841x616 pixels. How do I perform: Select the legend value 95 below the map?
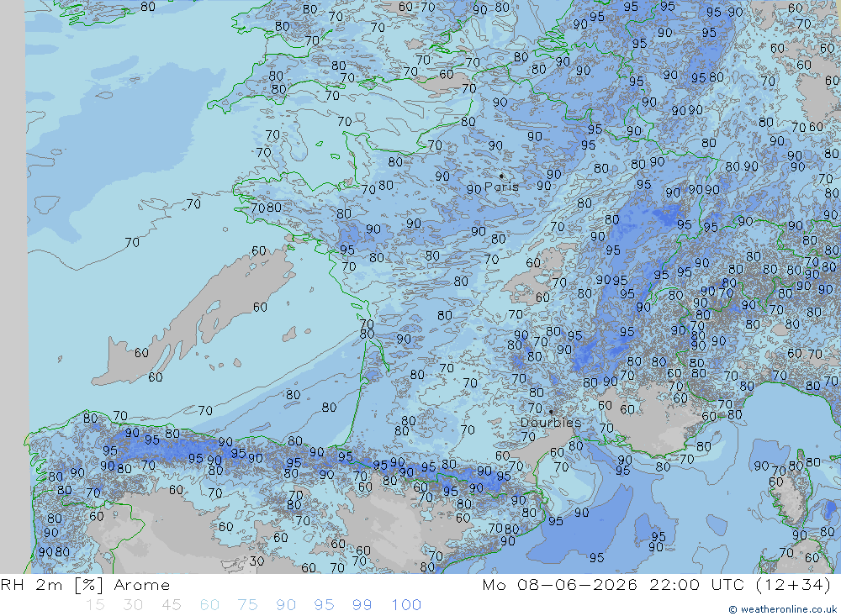point(324,605)
